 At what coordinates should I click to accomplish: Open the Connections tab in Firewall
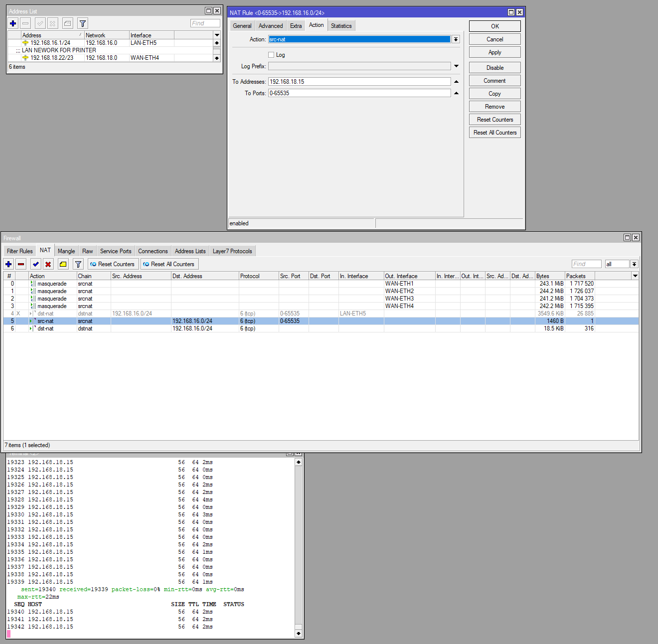coord(153,251)
